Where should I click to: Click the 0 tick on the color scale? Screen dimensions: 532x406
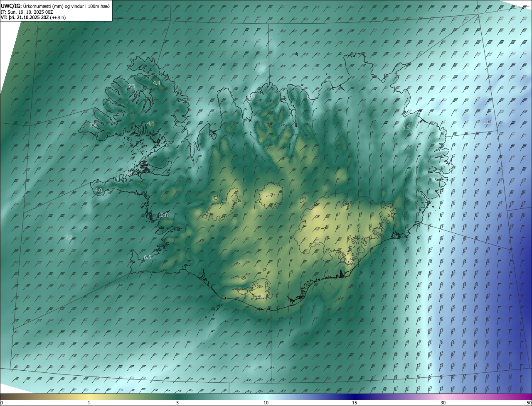click(x=2, y=403)
